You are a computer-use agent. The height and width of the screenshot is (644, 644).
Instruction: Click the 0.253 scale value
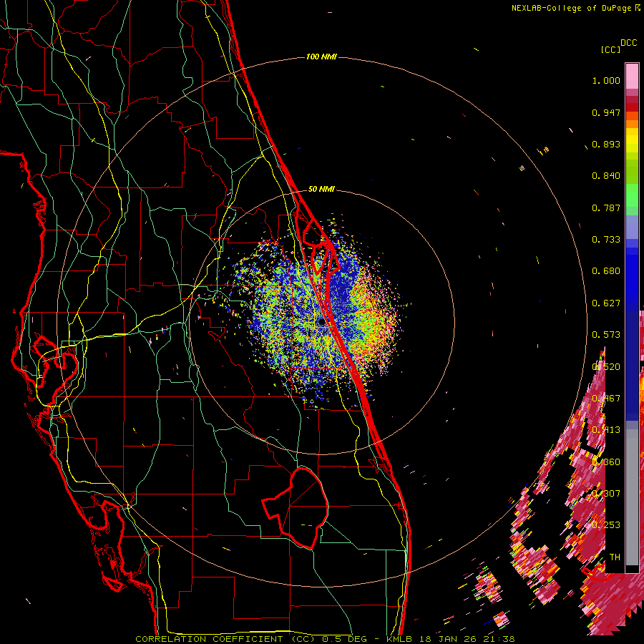coord(606,525)
